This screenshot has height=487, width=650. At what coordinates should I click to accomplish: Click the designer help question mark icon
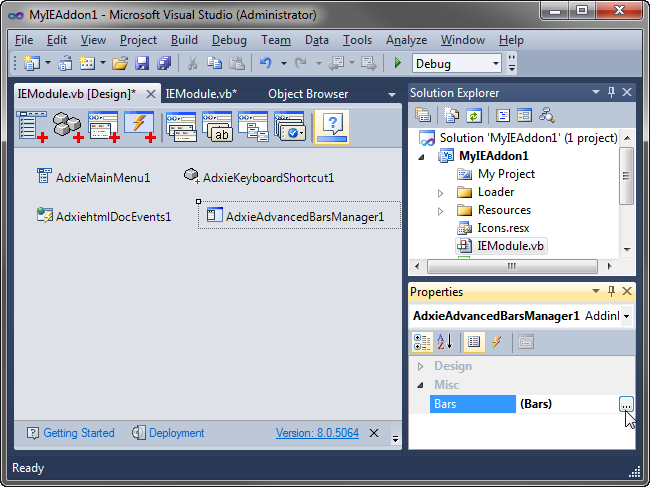[332, 127]
